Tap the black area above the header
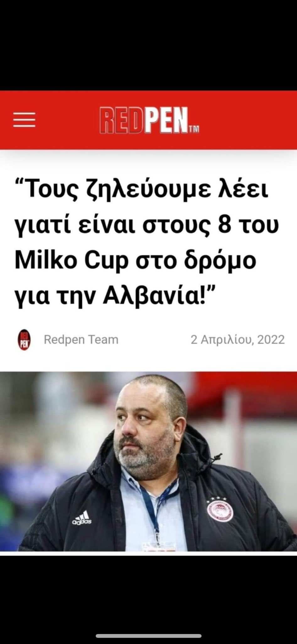297x644 pixels. tap(148, 45)
